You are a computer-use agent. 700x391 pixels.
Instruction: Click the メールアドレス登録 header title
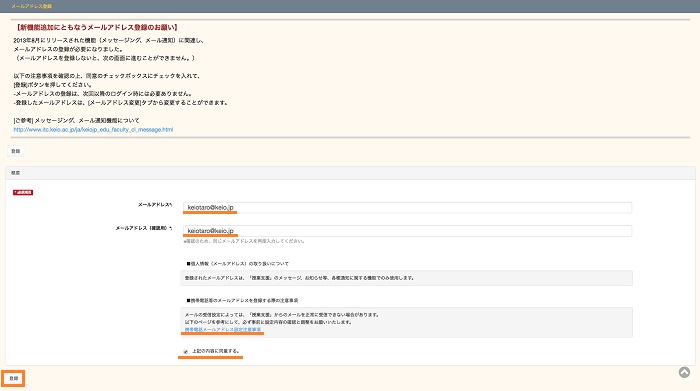[x=31, y=6]
